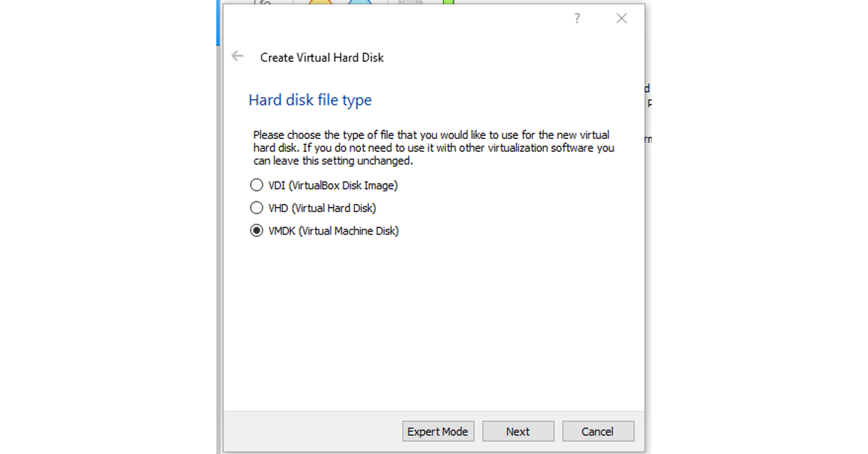Continue with the Next button
This screenshot has width=868, height=454.
click(x=518, y=432)
